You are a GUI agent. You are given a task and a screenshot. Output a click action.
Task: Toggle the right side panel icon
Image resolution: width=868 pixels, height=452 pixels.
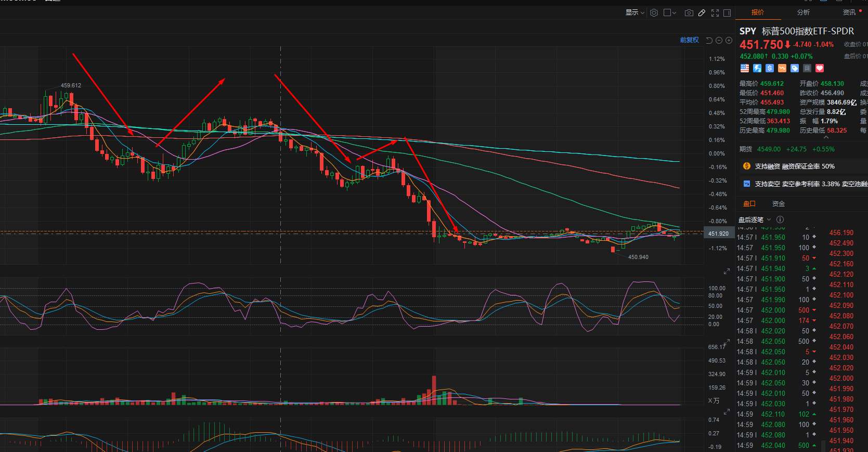pos(727,13)
